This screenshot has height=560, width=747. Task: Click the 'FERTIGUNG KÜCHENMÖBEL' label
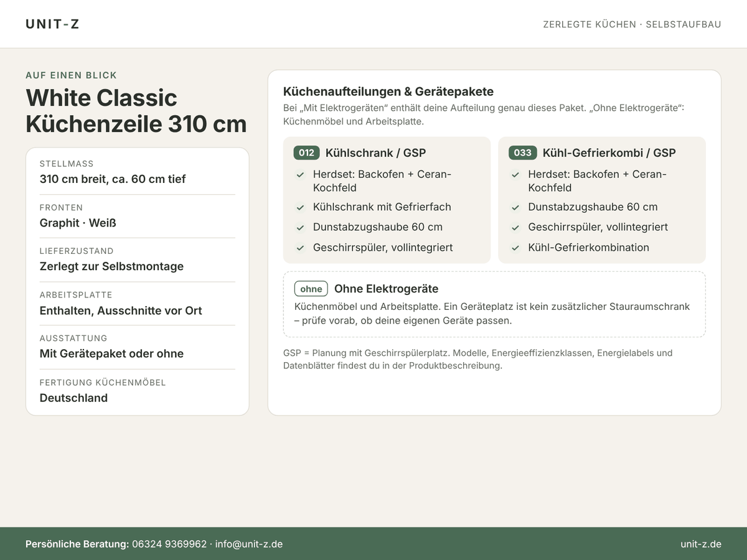click(103, 383)
